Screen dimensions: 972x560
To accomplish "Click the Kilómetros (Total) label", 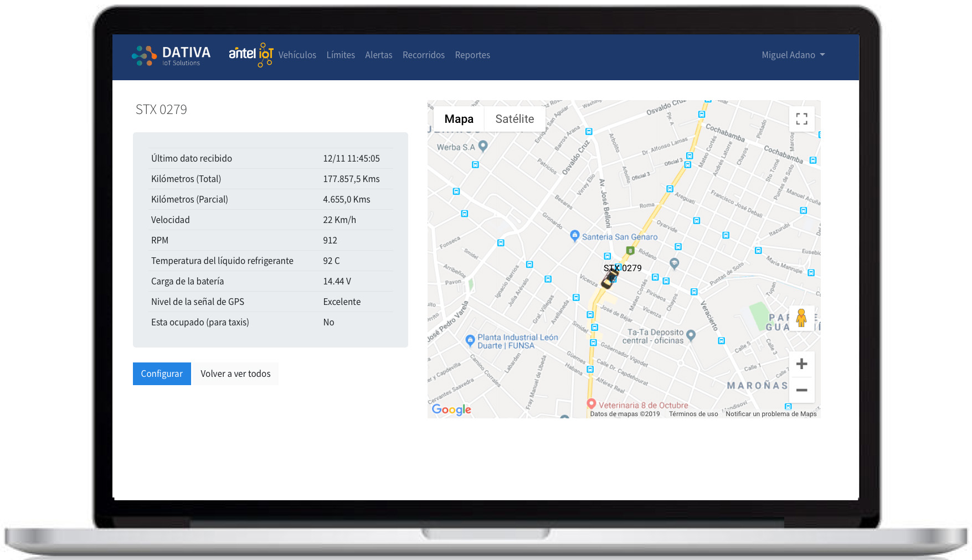I will pos(186,179).
